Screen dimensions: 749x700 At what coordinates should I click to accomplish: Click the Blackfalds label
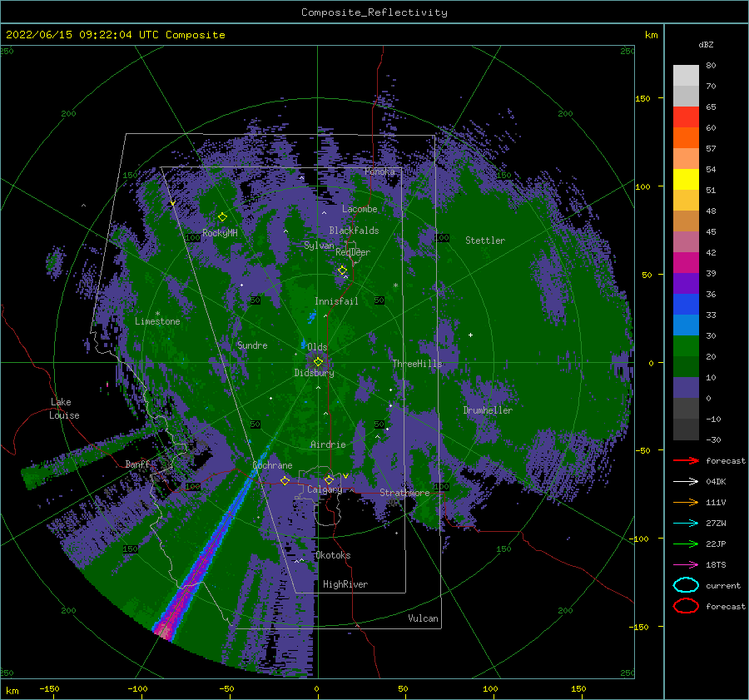click(x=354, y=231)
